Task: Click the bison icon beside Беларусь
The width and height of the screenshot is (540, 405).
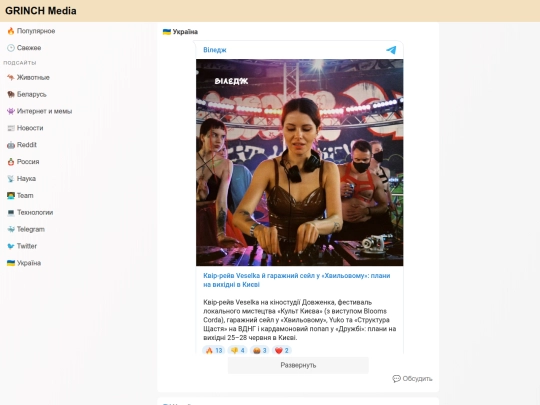Action: click(x=11, y=94)
